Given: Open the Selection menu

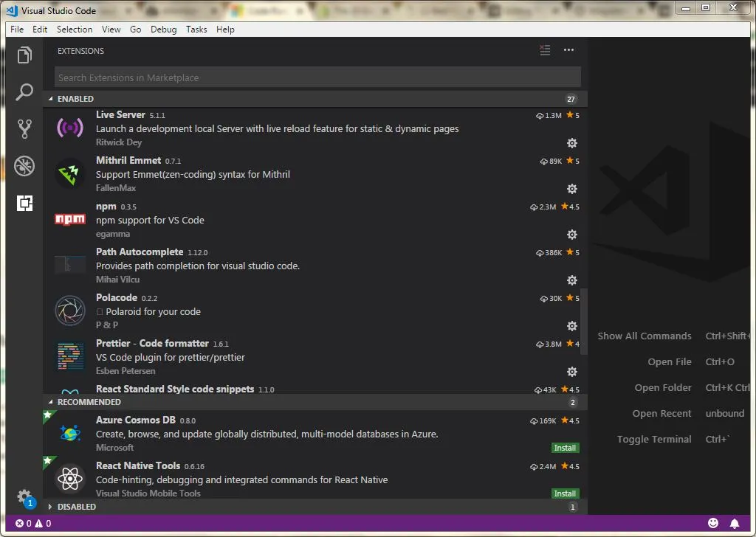Looking at the screenshot, I should [75, 30].
